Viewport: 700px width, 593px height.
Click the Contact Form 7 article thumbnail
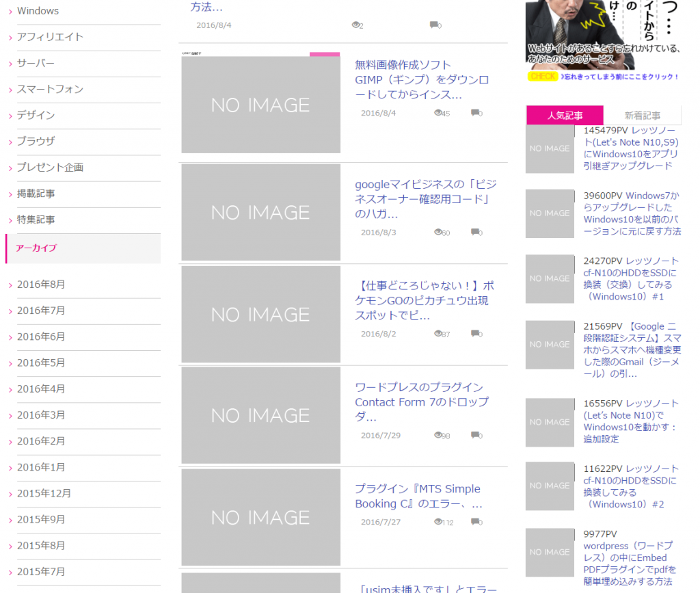(x=260, y=415)
